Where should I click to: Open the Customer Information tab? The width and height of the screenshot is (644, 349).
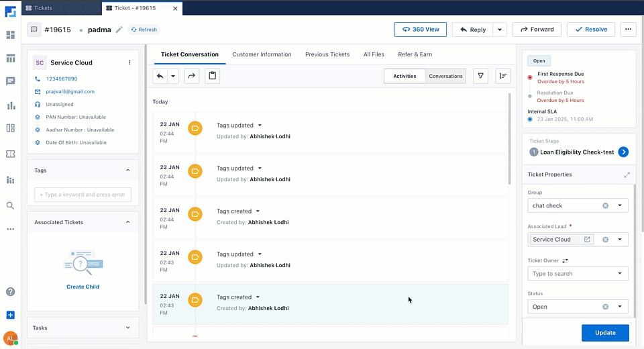point(262,54)
